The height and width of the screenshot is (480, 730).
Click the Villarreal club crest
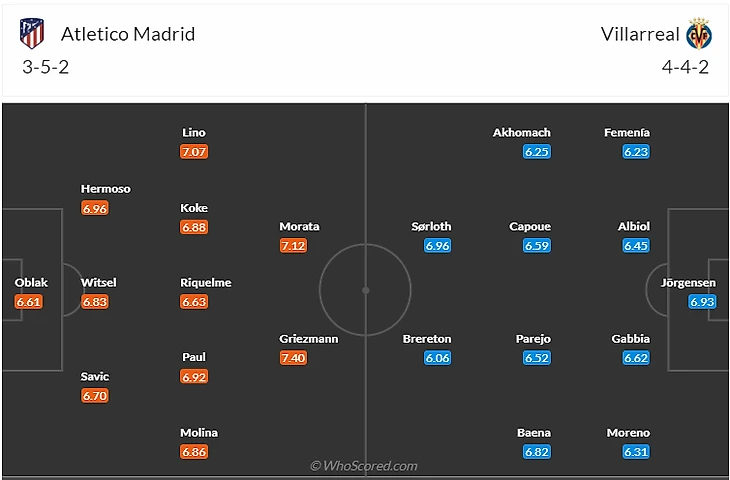coord(698,34)
